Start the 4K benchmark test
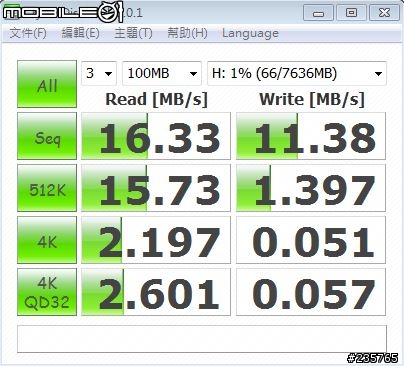This screenshot has height=366, width=404. click(x=47, y=240)
